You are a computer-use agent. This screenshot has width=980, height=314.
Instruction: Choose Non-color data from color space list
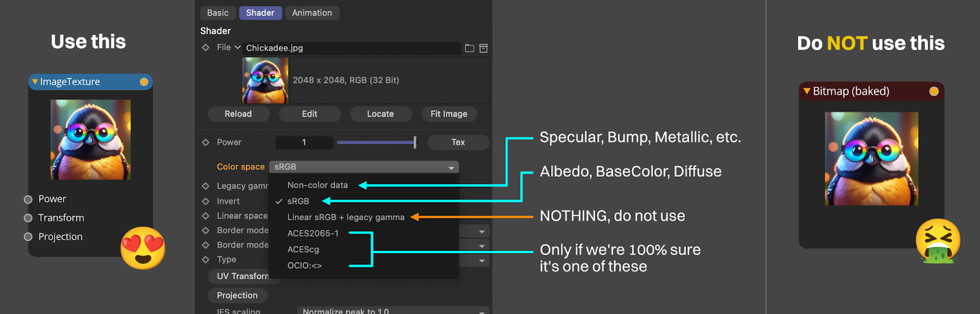317,185
